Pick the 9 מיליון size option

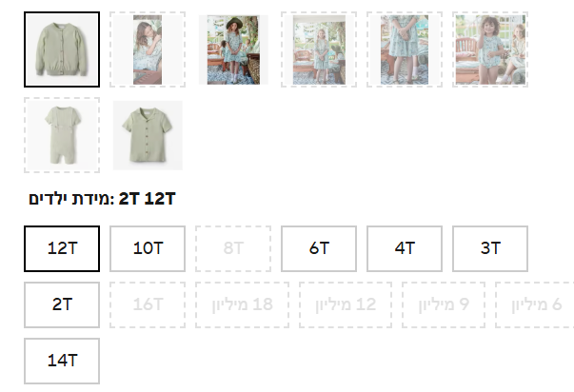pyautogui.click(x=444, y=304)
